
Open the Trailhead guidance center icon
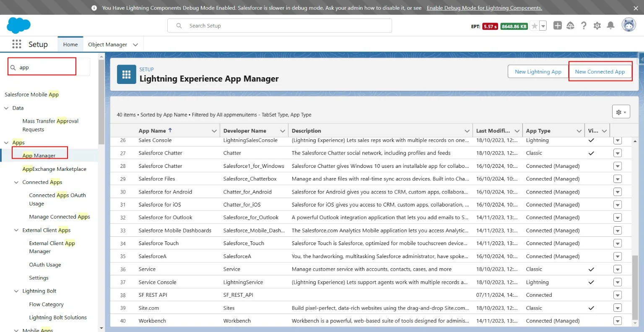[x=570, y=26]
